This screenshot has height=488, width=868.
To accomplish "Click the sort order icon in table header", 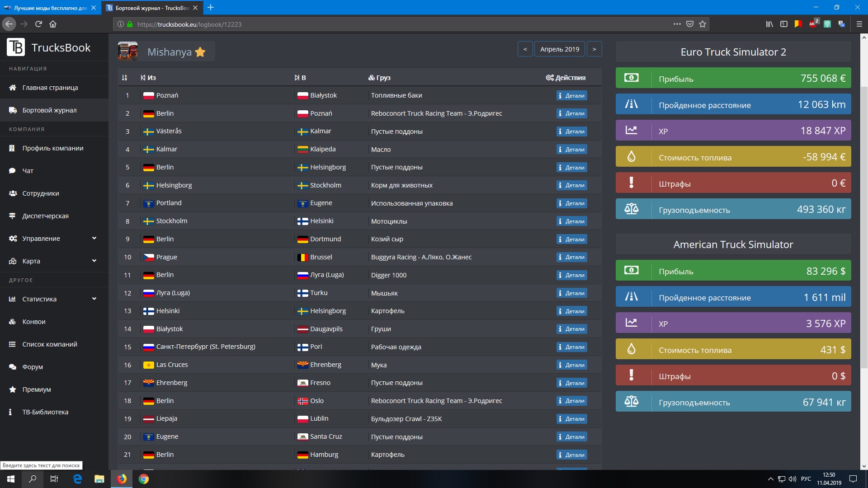I will click(125, 78).
